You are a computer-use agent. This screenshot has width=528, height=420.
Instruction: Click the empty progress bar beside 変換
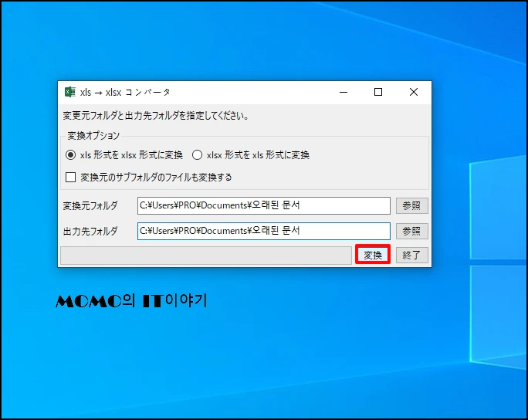(x=206, y=256)
